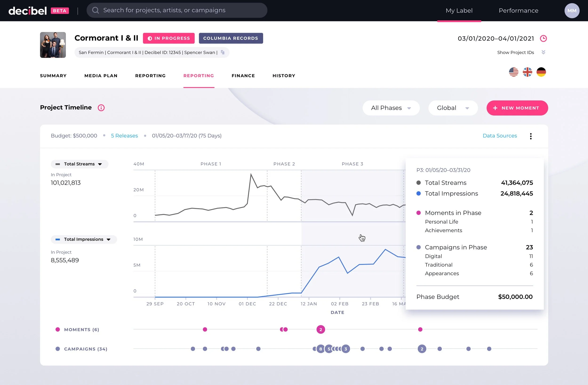Switch to the Finance tab
This screenshot has width=588, height=385.
pyautogui.click(x=243, y=75)
